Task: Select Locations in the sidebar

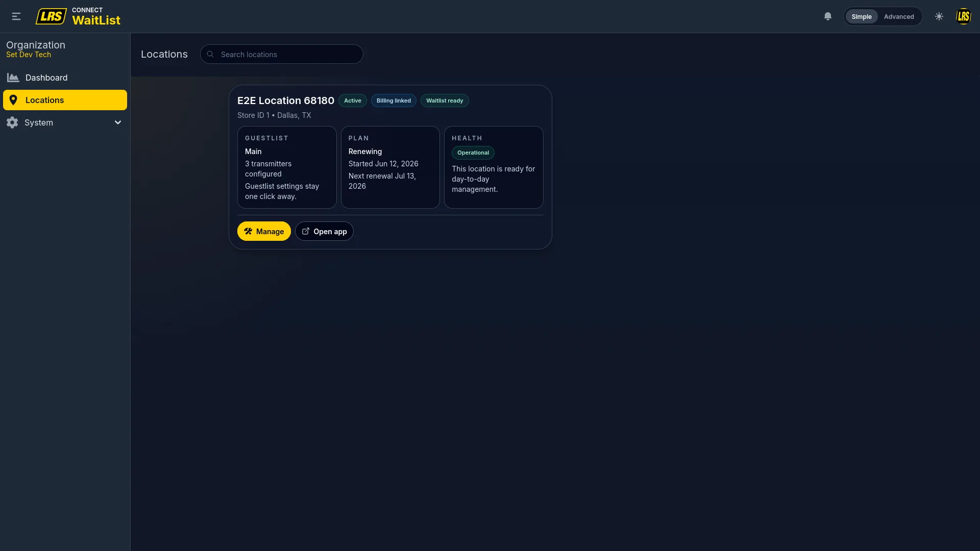Action: [x=65, y=100]
